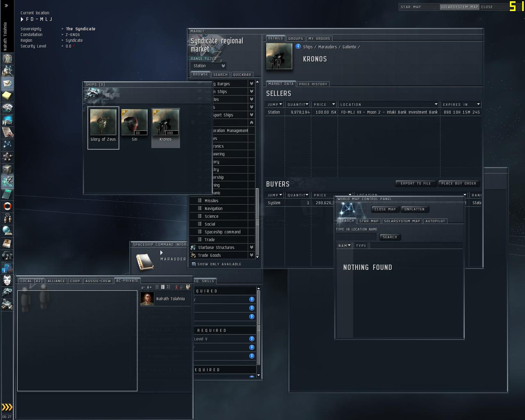Open the Alliance chat channel tab
This screenshot has width=525, height=420.
tap(56, 281)
